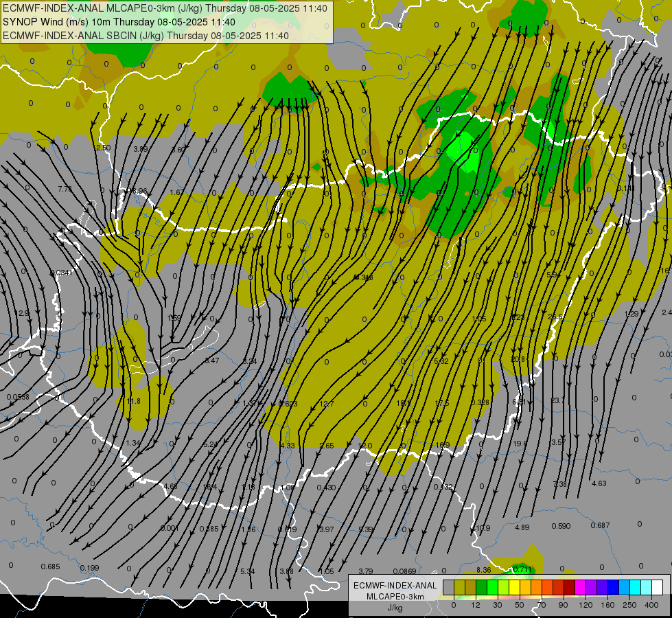
Task: Click the gray legend swatch
Action: click(x=448, y=587)
